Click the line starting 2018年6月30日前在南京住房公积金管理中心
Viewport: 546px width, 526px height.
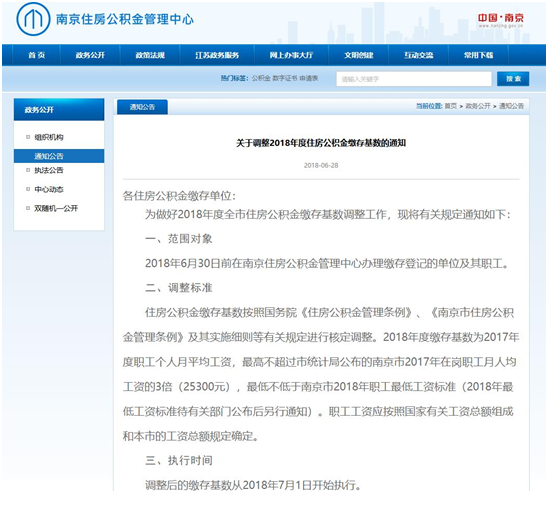(x=327, y=264)
